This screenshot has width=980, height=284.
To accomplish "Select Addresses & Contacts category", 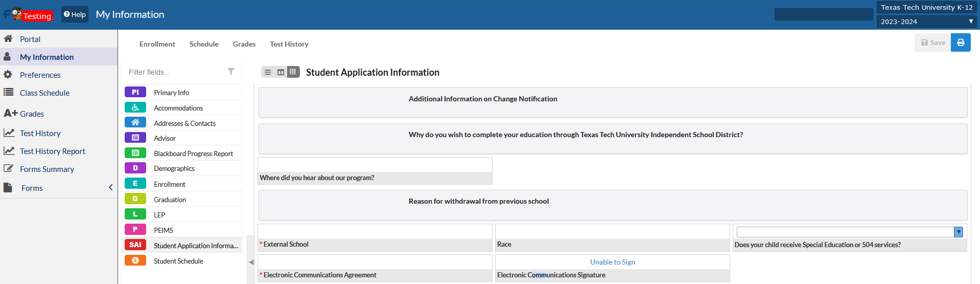I will [184, 123].
